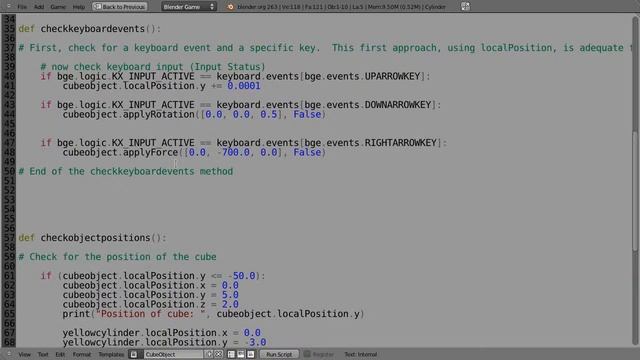Toggle syntax highlighting icon
The width and height of the screenshot is (640, 360).
(x=251, y=354)
